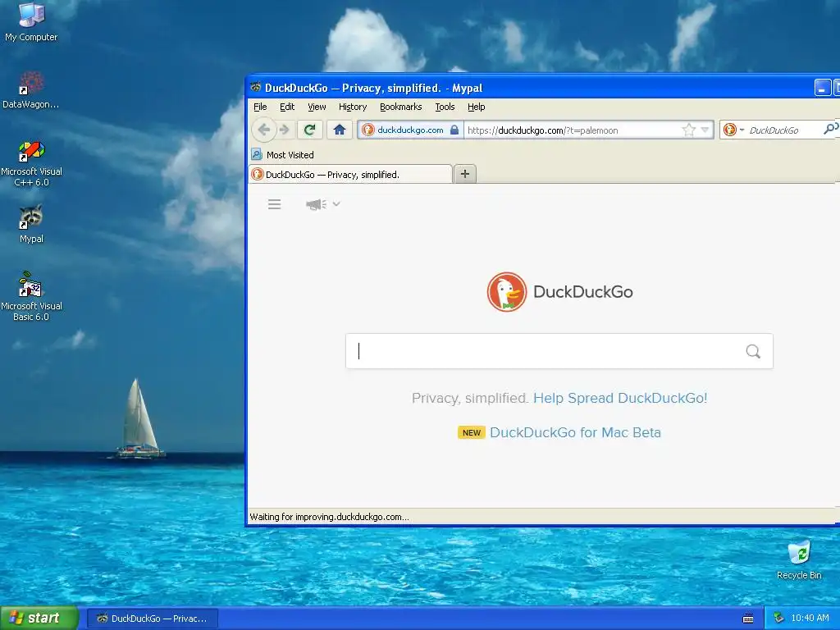This screenshot has height=630, width=840.
Task: Open the DuckDuckGo for Mac Beta link
Action: point(575,432)
